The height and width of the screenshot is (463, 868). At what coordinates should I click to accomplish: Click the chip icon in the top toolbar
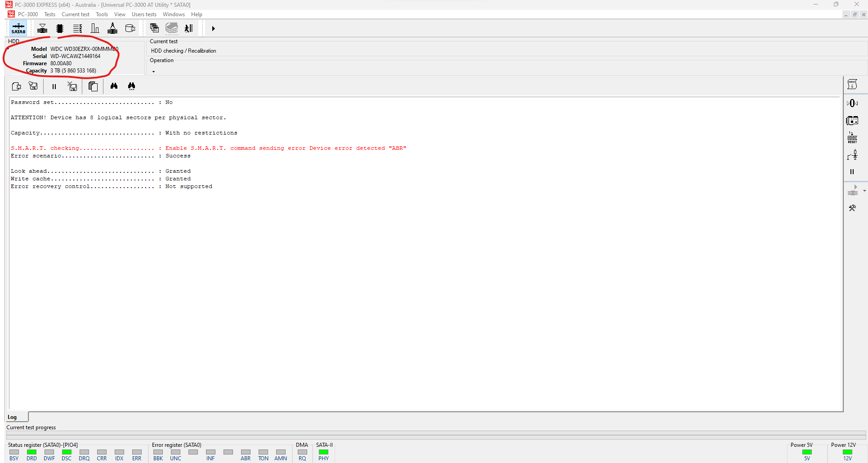click(59, 28)
